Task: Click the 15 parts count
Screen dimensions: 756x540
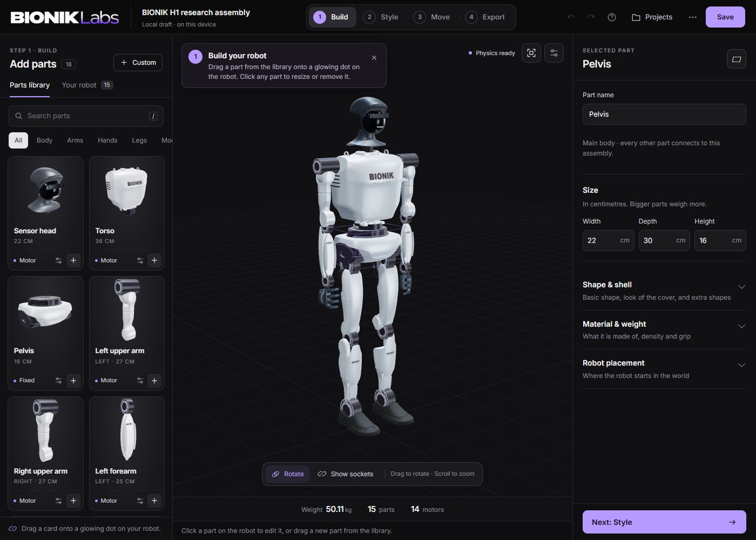Action: pyautogui.click(x=381, y=509)
